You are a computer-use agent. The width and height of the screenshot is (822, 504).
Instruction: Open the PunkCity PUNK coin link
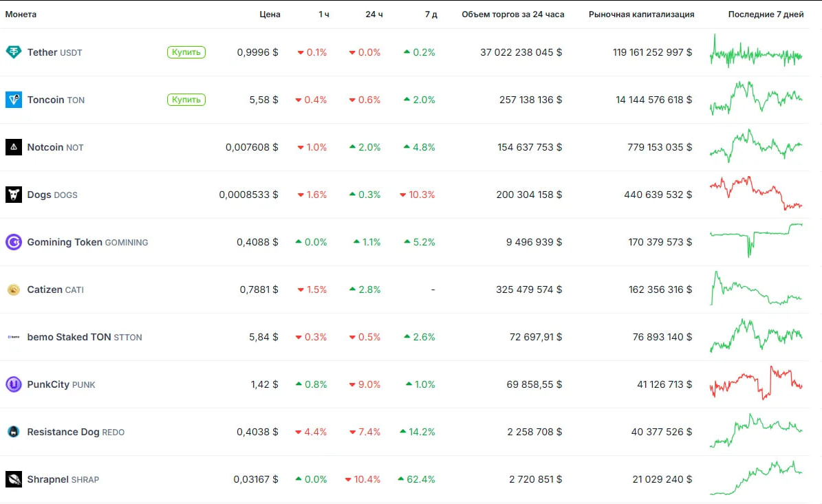tap(61, 384)
